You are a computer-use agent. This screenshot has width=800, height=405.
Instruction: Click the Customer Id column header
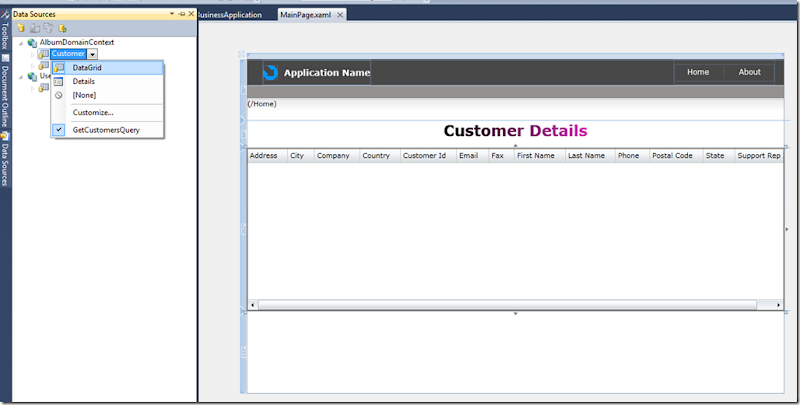click(424, 156)
